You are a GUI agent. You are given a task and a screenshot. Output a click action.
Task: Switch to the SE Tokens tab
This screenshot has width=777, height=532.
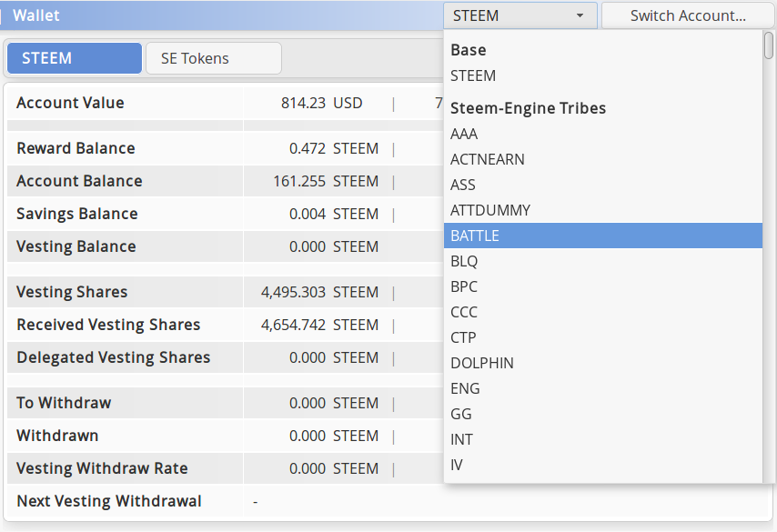(214, 58)
